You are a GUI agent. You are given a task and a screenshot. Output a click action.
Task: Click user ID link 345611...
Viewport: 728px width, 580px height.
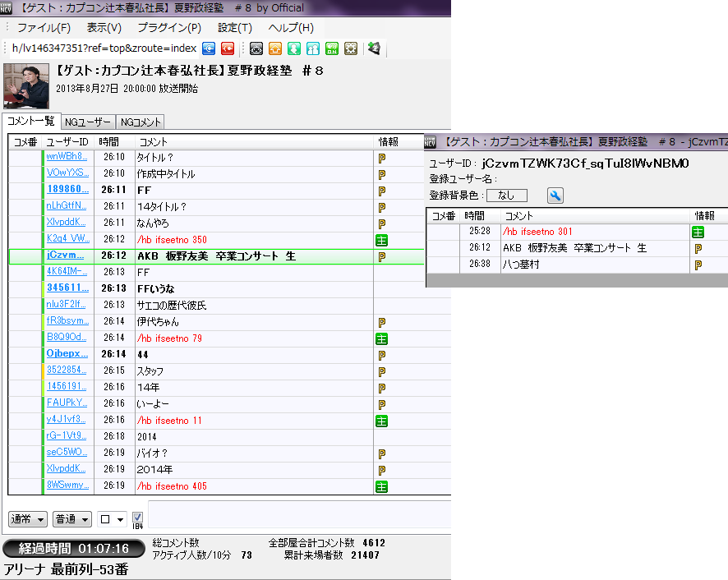[x=67, y=288]
